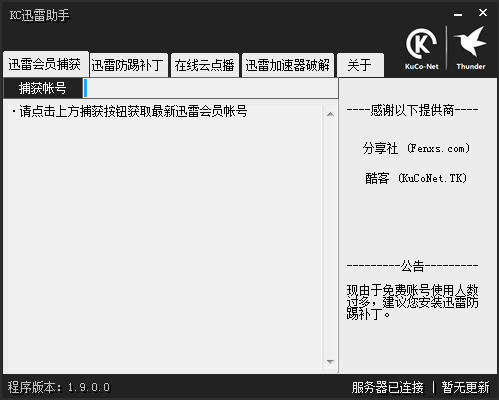
Task: Click the list scrollbar down arrow
Action: click(x=330, y=362)
